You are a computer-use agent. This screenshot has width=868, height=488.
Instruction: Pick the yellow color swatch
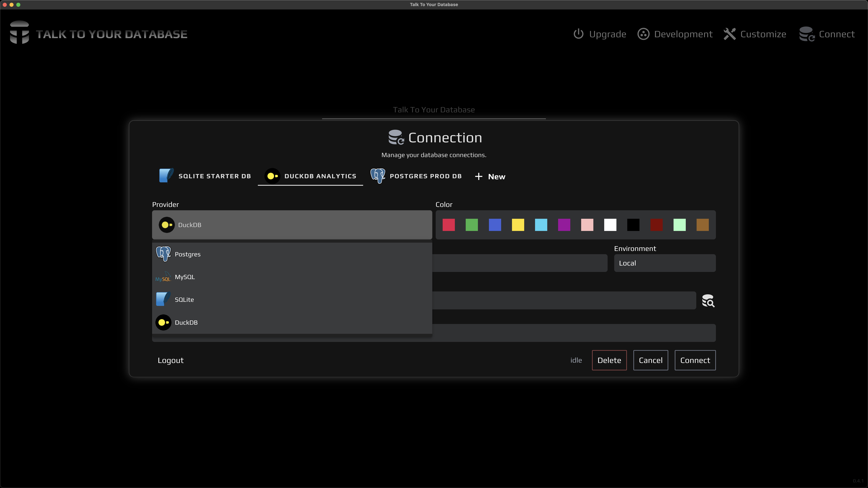(x=518, y=225)
